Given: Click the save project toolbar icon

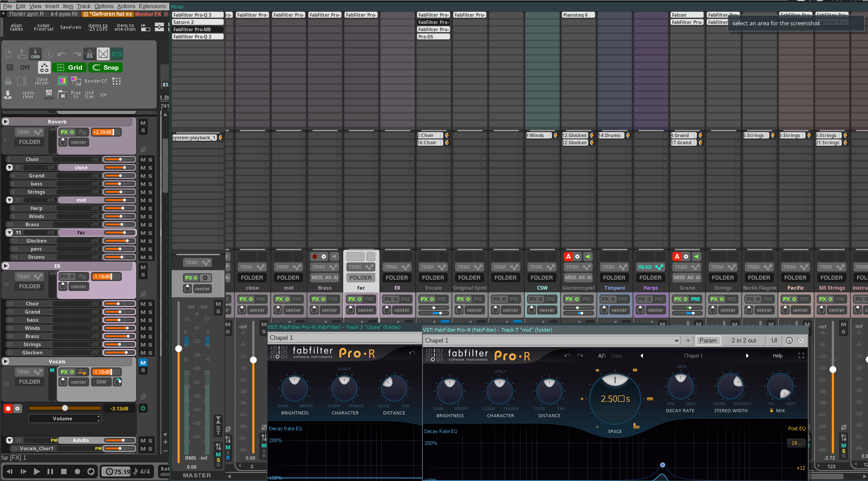Looking at the screenshot, I should [35, 54].
